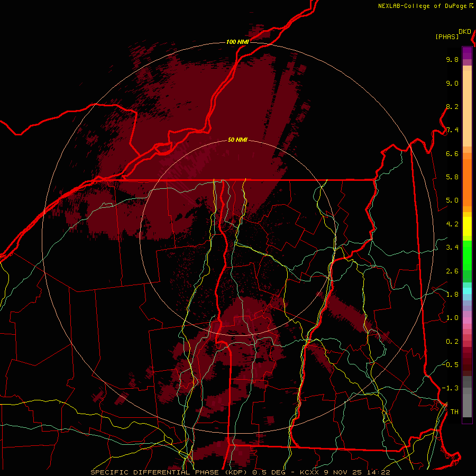Click the 1.0 value on color scale
476x476 pixels.
point(452,318)
